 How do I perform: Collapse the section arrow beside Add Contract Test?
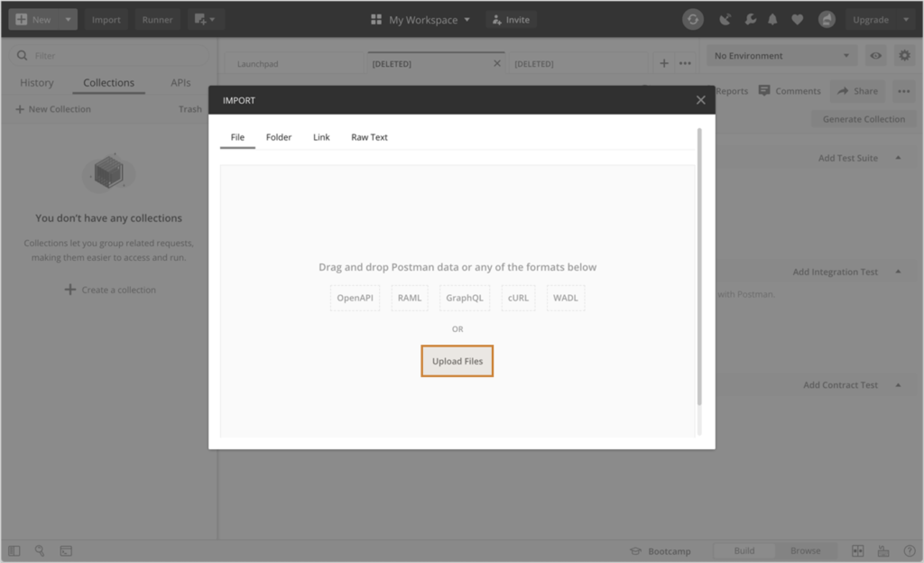tap(898, 384)
